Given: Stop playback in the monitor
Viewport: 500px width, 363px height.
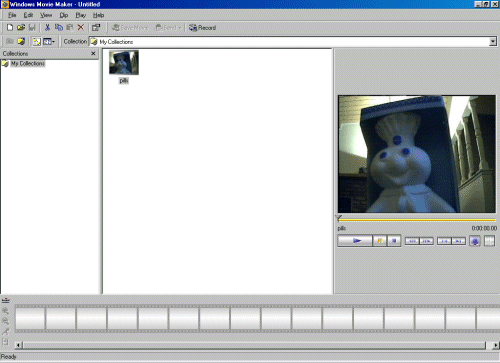Looking at the screenshot, I should 394,241.
